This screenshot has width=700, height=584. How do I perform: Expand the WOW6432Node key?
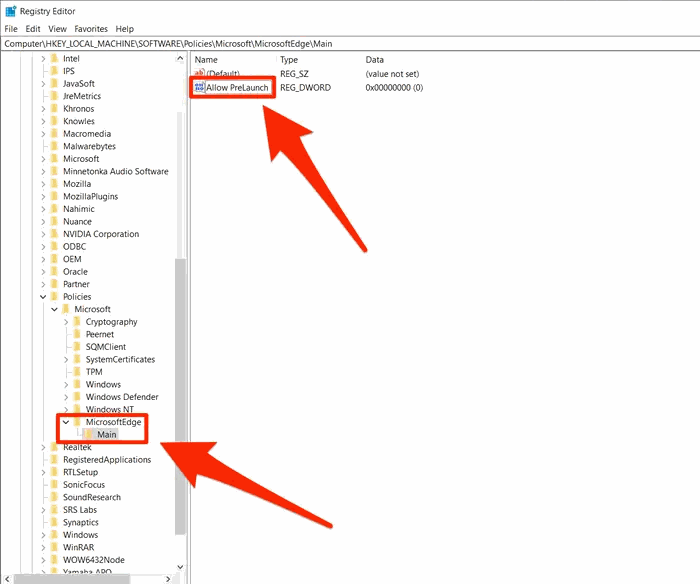pos(43,559)
